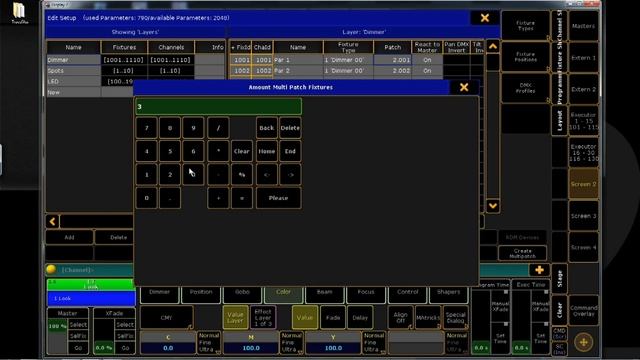
Task: Open the Masters view button
Action: [x=584, y=26]
